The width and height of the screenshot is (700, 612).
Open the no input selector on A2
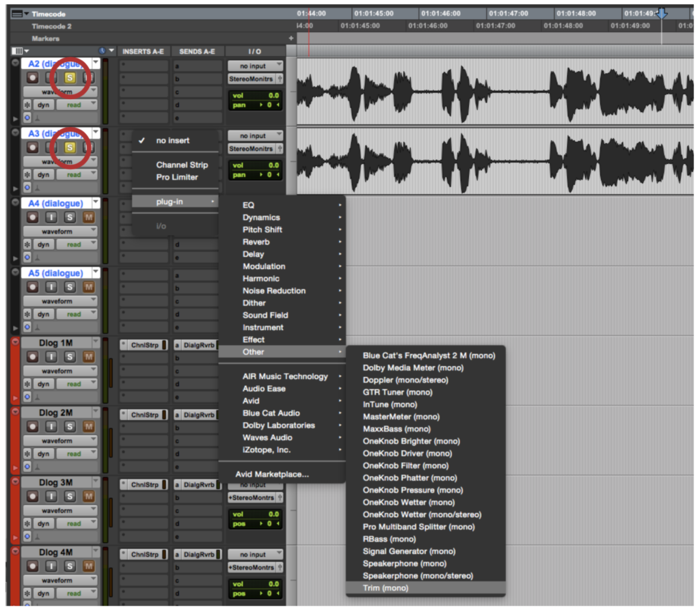coord(256,66)
